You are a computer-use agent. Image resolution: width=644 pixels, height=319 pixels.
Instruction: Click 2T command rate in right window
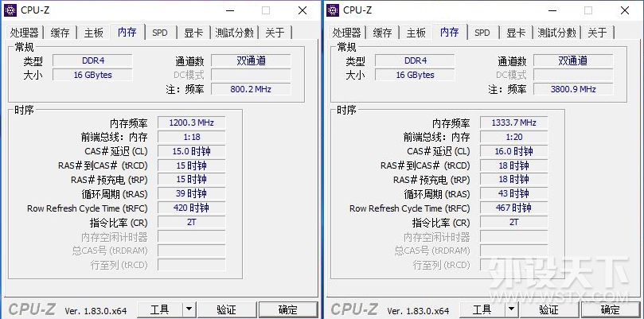tap(513, 223)
